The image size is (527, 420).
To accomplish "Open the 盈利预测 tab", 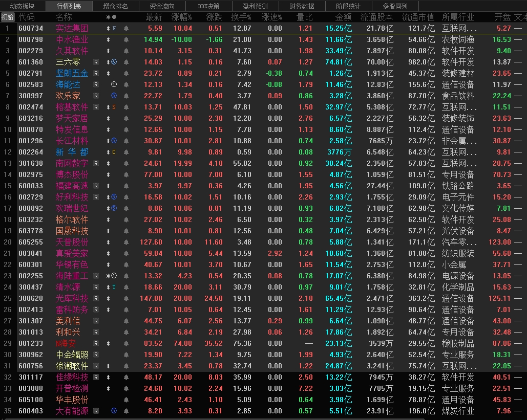I will click(x=255, y=6).
